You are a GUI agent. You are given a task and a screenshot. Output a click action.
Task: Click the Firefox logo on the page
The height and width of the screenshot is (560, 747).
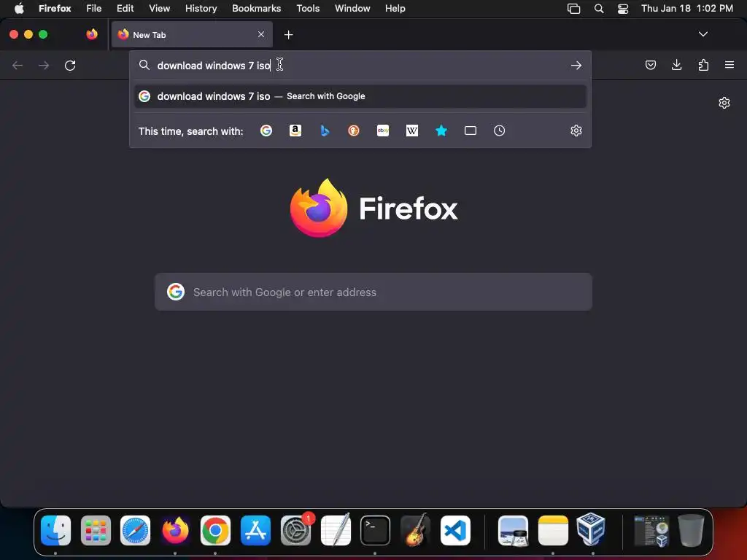319,208
